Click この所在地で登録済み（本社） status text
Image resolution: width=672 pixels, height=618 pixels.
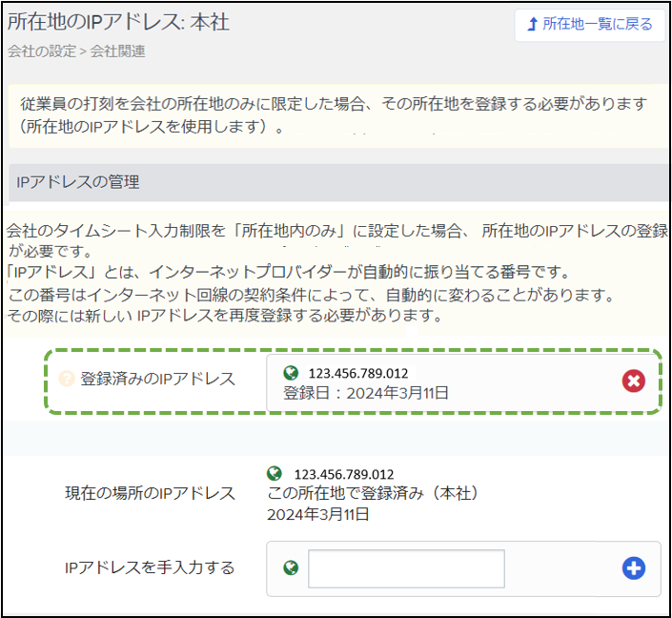(373, 493)
